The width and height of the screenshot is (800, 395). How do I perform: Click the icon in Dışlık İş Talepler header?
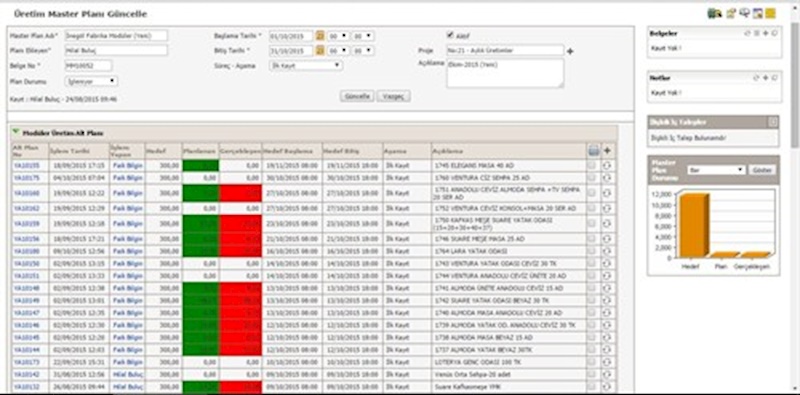coord(773,122)
